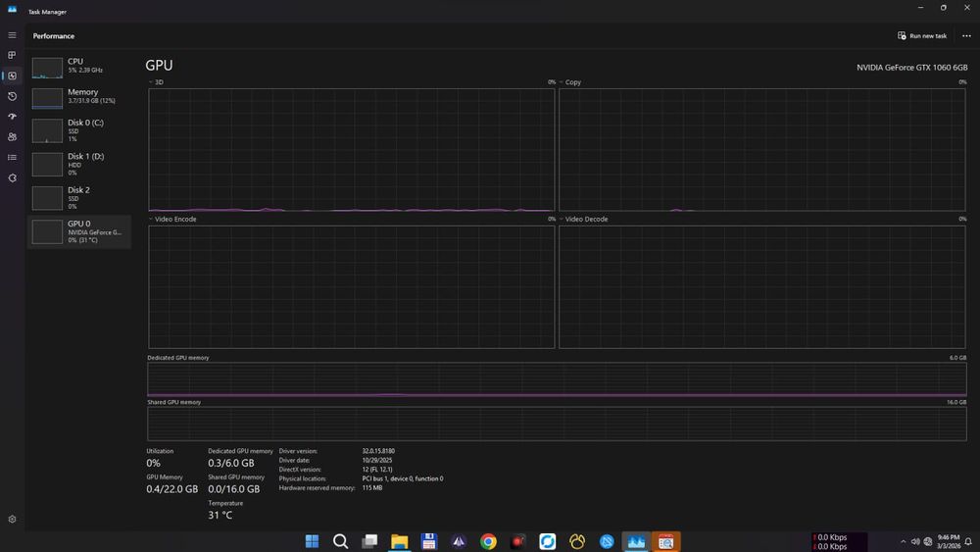Open Task Manager settings gear
The height and width of the screenshot is (552, 980).
tap(12, 519)
